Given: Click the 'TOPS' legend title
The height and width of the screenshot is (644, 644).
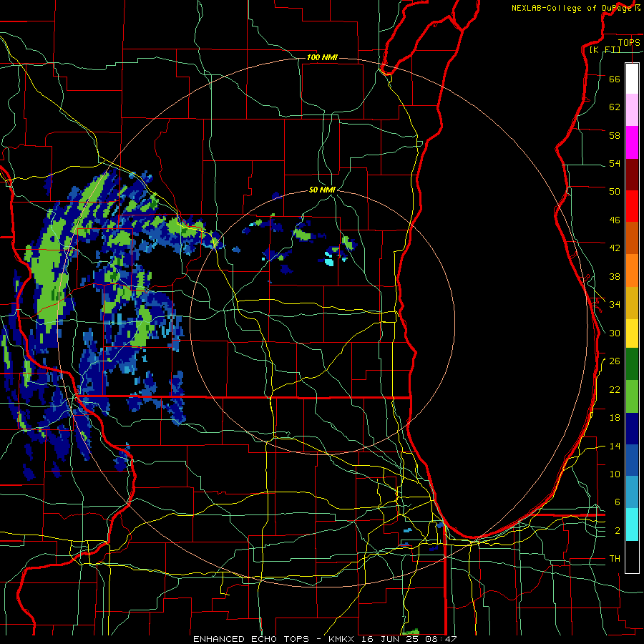Looking at the screenshot, I should pos(629,42).
